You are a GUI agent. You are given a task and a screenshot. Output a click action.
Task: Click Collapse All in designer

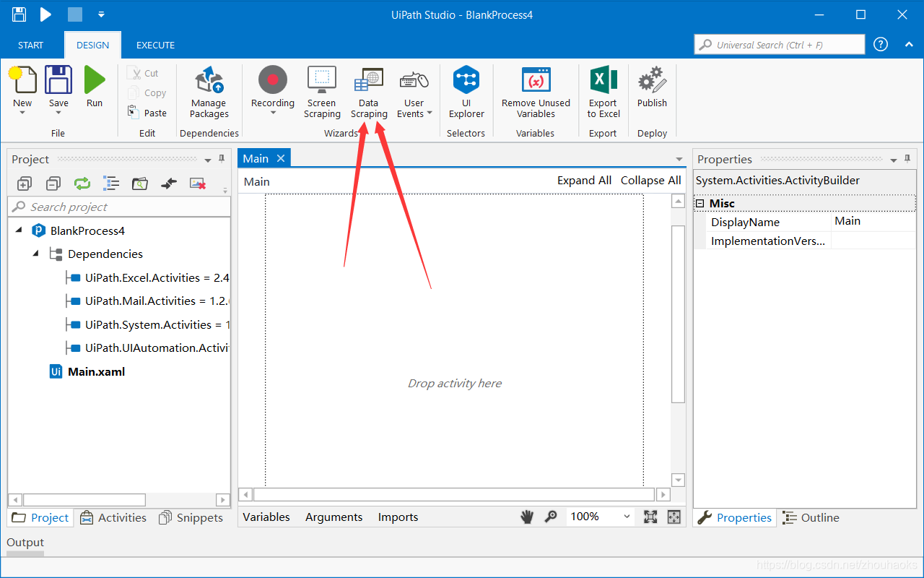[x=650, y=181]
